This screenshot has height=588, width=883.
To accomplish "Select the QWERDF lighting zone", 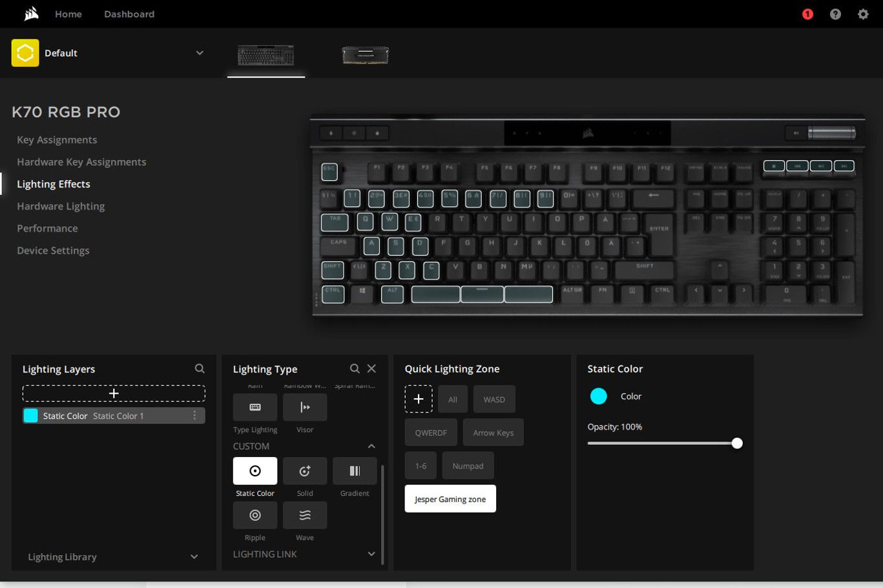I will coord(431,432).
